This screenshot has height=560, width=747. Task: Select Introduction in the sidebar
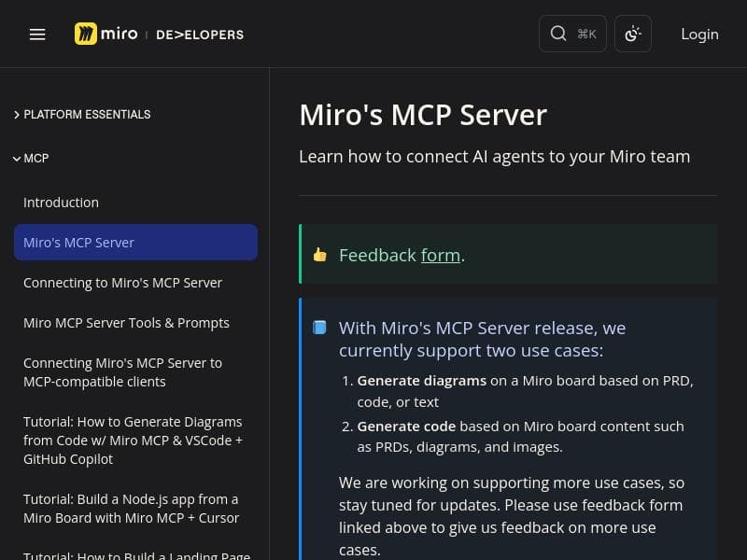pyautogui.click(x=61, y=202)
